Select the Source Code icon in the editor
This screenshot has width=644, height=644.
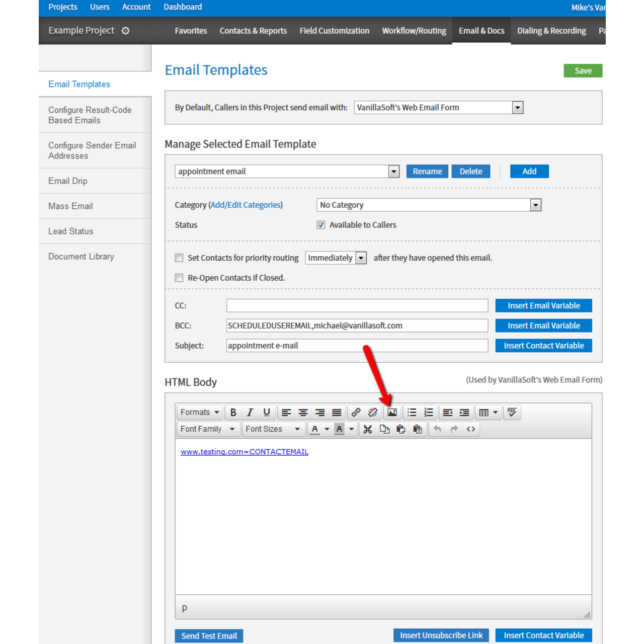pyautogui.click(x=471, y=429)
